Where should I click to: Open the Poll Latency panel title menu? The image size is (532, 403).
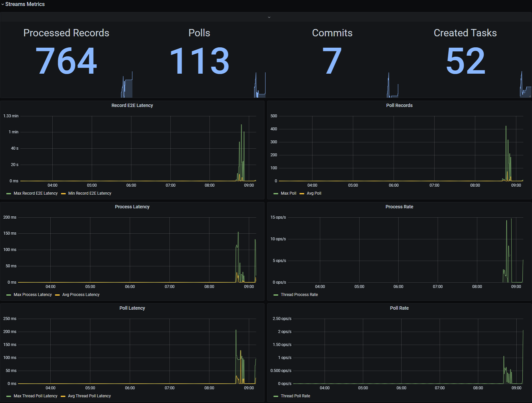(x=132, y=308)
